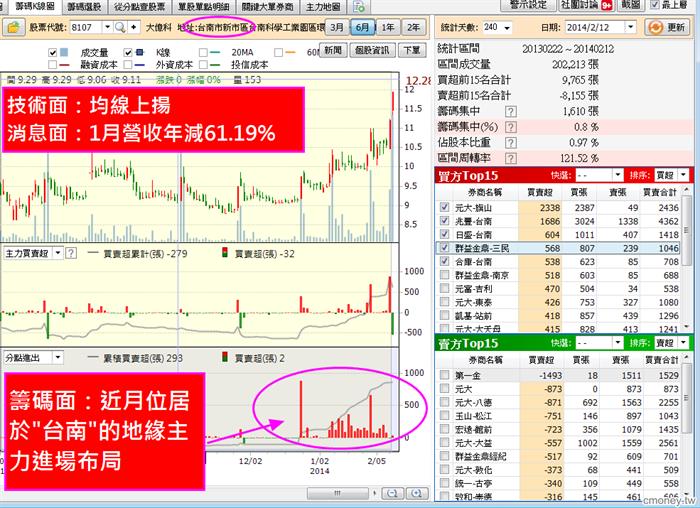This screenshot has height=508, width=700.
Task: Select the 3月 time range button
Action: pos(337,27)
